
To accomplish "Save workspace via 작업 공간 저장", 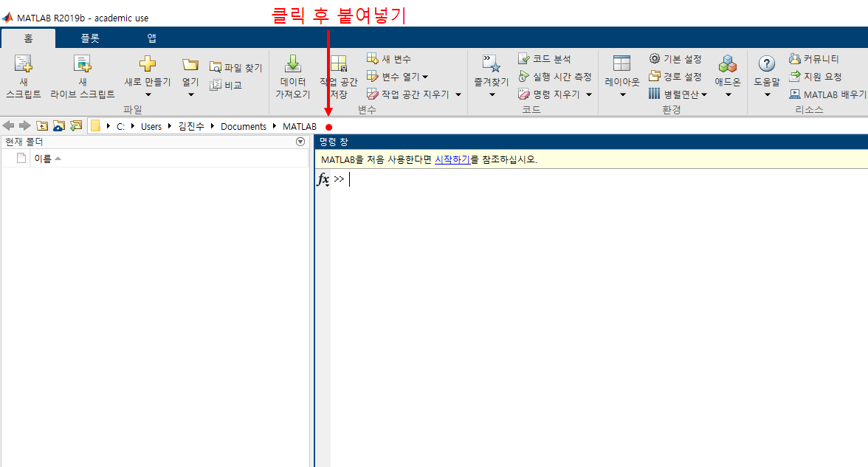I will point(338,77).
